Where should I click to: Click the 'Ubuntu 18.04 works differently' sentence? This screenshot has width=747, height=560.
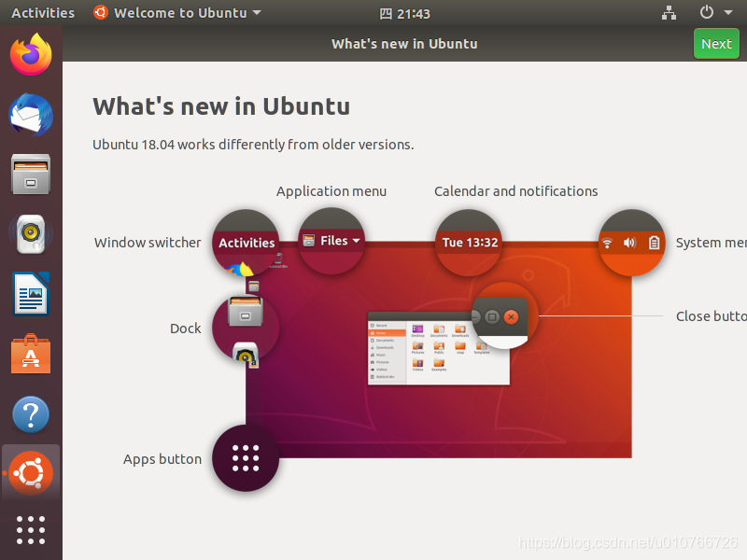(x=253, y=145)
